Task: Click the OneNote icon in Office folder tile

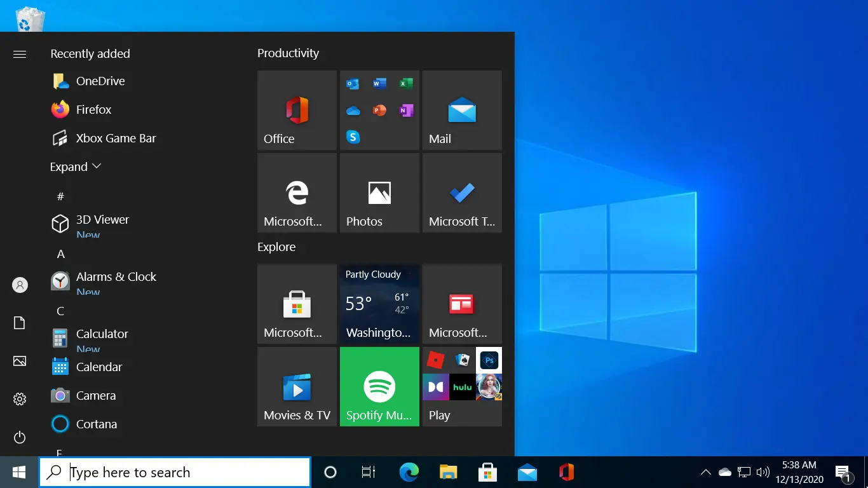Action: pyautogui.click(x=406, y=111)
